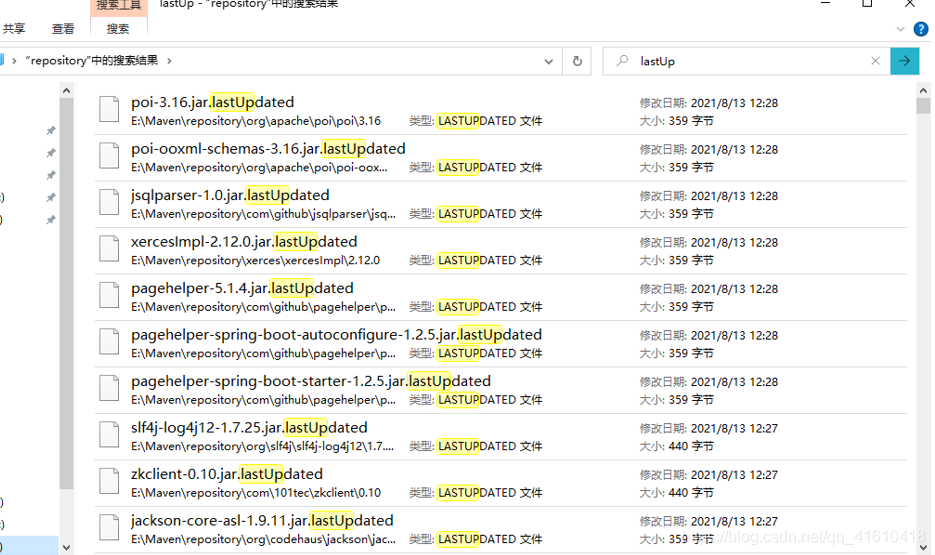Select file icon of poi-ooxml-schemas-3.16.jar.lastUpdated
The height and width of the screenshot is (555, 935).
pyautogui.click(x=109, y=156)
